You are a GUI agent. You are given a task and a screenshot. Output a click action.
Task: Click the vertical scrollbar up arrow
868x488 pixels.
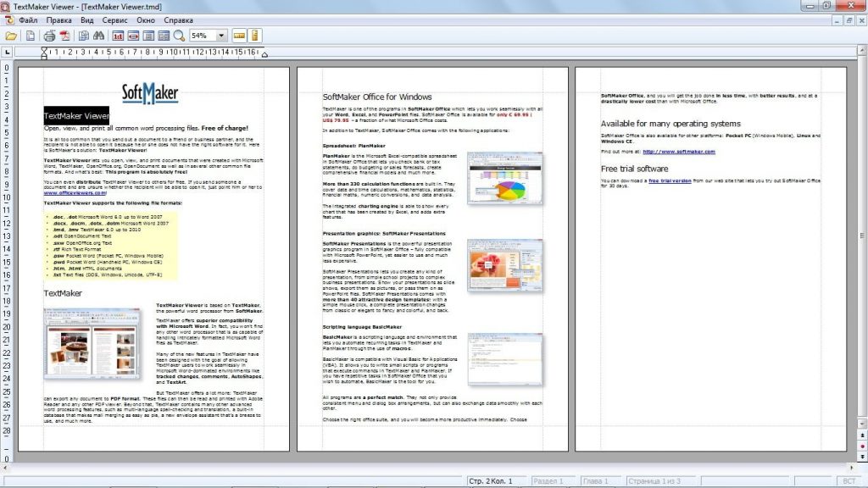[862, 50]
